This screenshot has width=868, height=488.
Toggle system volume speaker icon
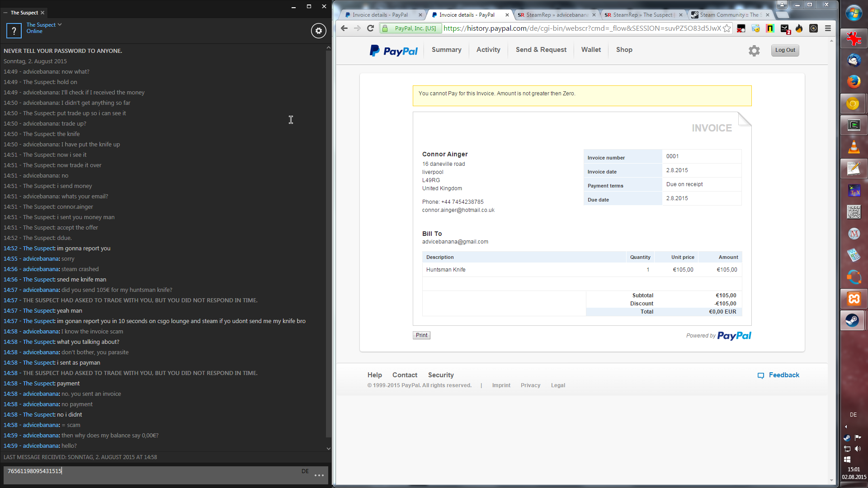click(x=858, y=449)
